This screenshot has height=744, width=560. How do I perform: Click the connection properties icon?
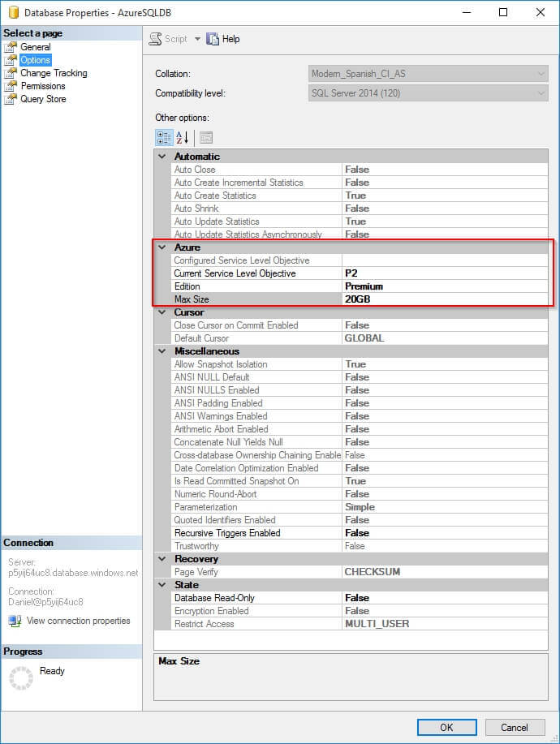pos(15,621)
